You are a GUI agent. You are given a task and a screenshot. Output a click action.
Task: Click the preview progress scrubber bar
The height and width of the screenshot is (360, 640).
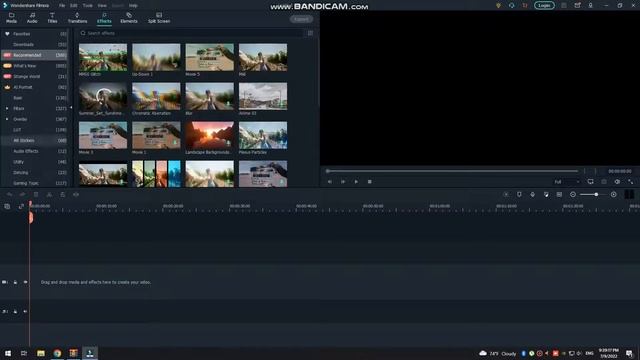[x=452, y=171]
